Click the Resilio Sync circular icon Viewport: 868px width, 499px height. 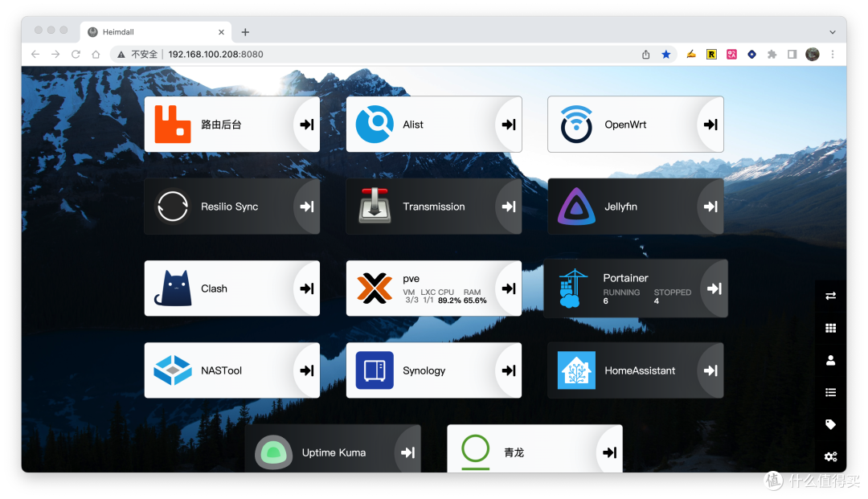[x=172, y=207]
